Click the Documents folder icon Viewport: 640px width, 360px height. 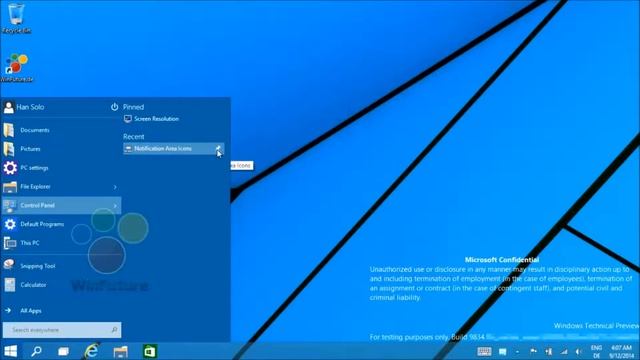click(9, 130)
